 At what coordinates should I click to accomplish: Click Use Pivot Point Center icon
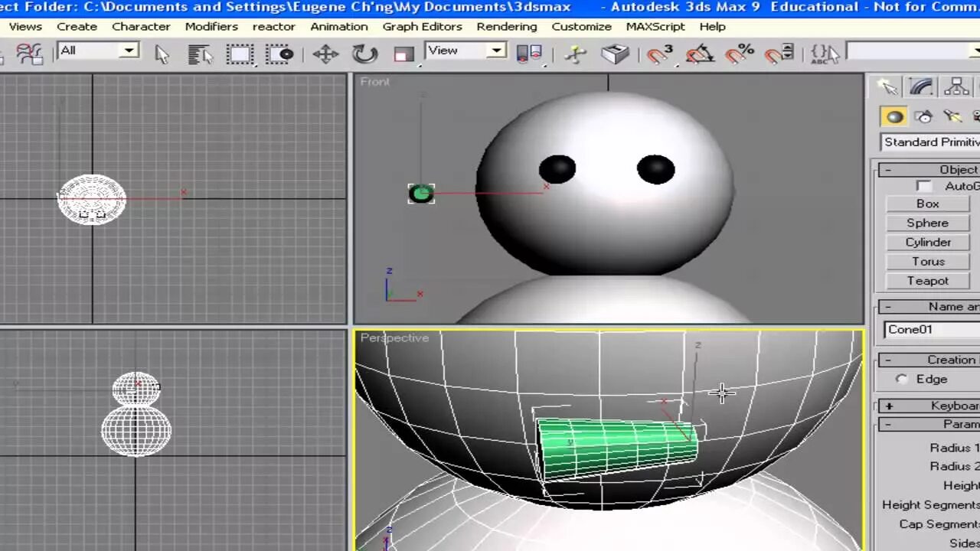[529, 54]
